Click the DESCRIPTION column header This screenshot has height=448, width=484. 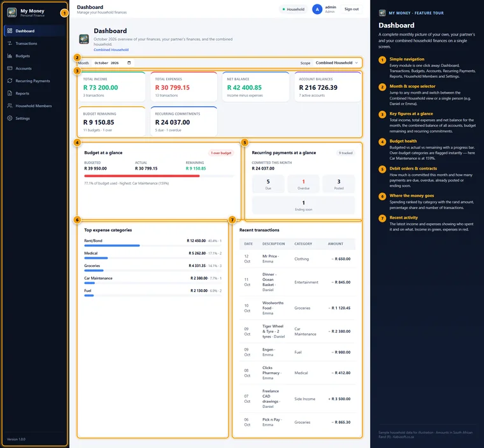pos(273,244)
